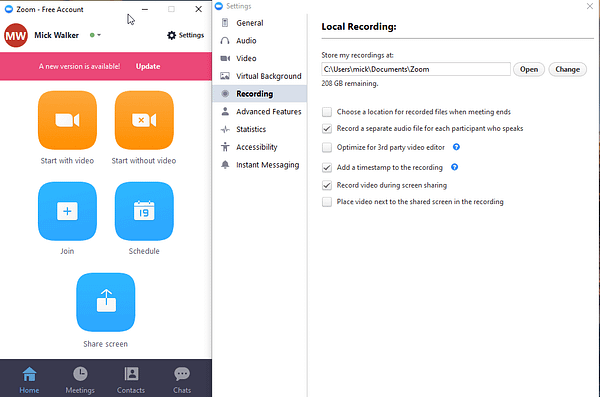Click help icon beside Optimize for 3rd party
This screenshot has width=600, height=397.
pos(456,147)
